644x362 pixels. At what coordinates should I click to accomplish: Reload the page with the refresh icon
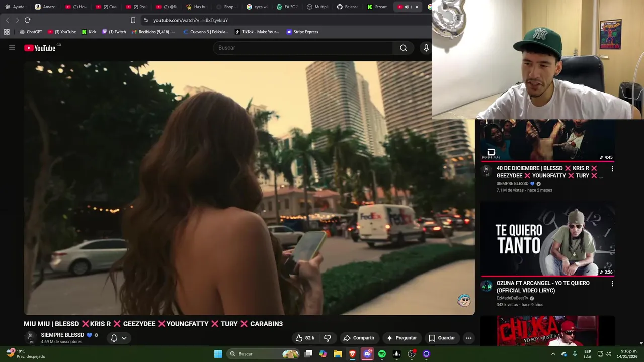click(27, 20)
